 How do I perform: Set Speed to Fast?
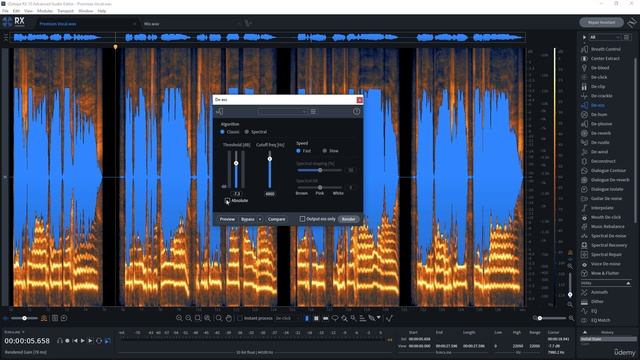click(298, 151)
